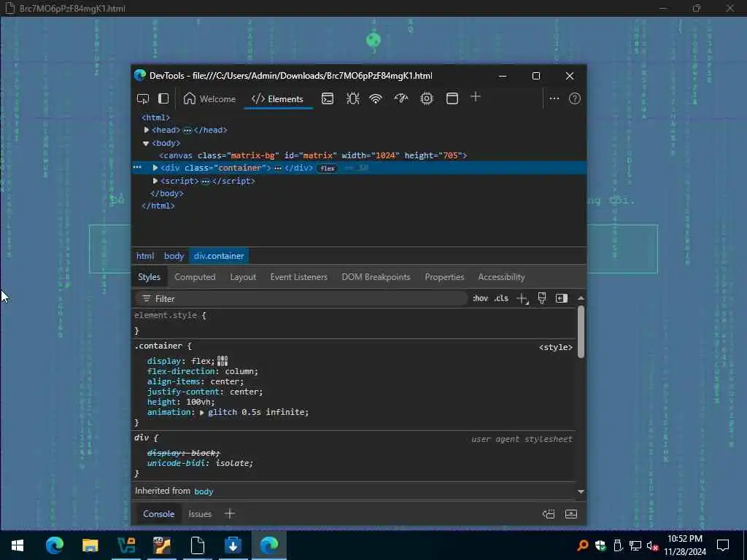The image size is (747, 560).
Task: Click the flex badge on container div
Action: (328, 168)
